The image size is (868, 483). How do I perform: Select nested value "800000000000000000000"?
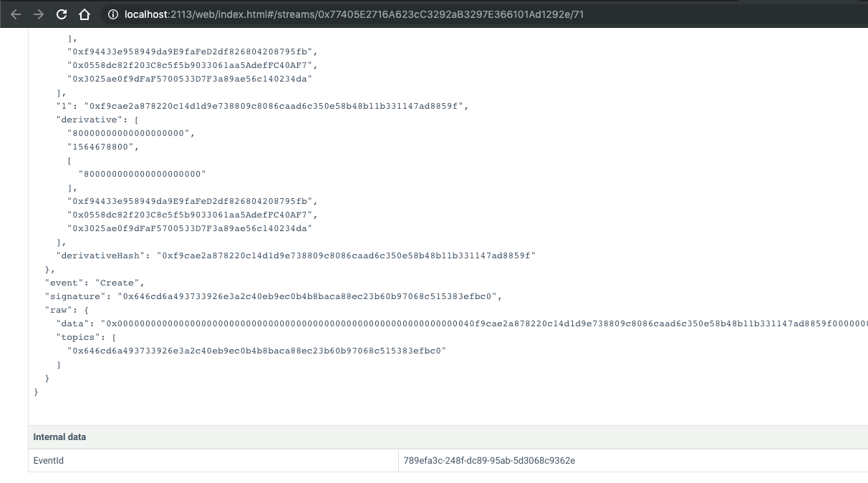click(x=142, y=174)
